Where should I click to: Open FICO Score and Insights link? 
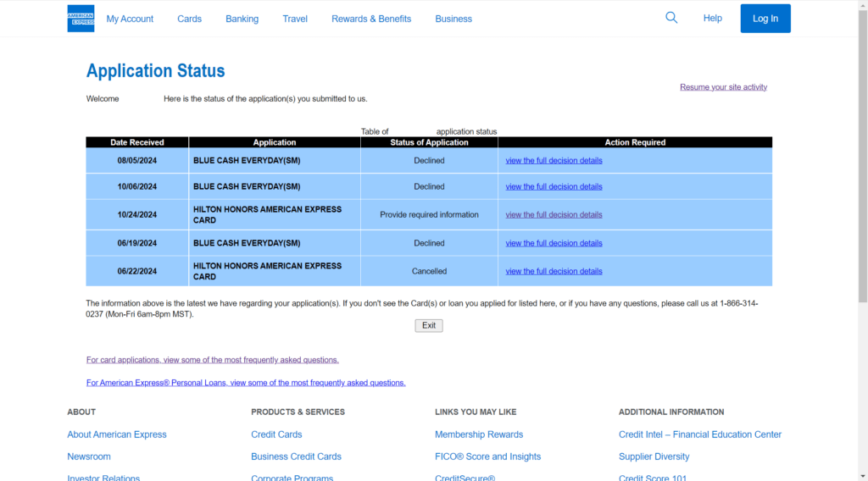(x=487, y=456)
